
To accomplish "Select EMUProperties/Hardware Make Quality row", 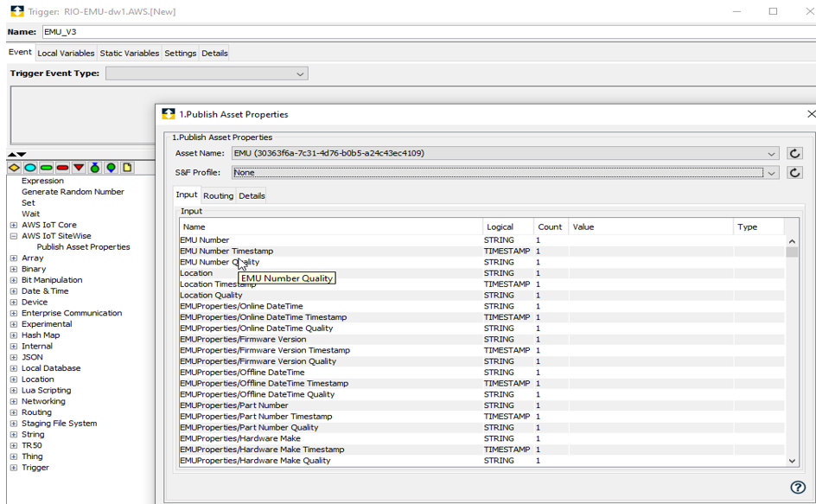I will point(481,461).
